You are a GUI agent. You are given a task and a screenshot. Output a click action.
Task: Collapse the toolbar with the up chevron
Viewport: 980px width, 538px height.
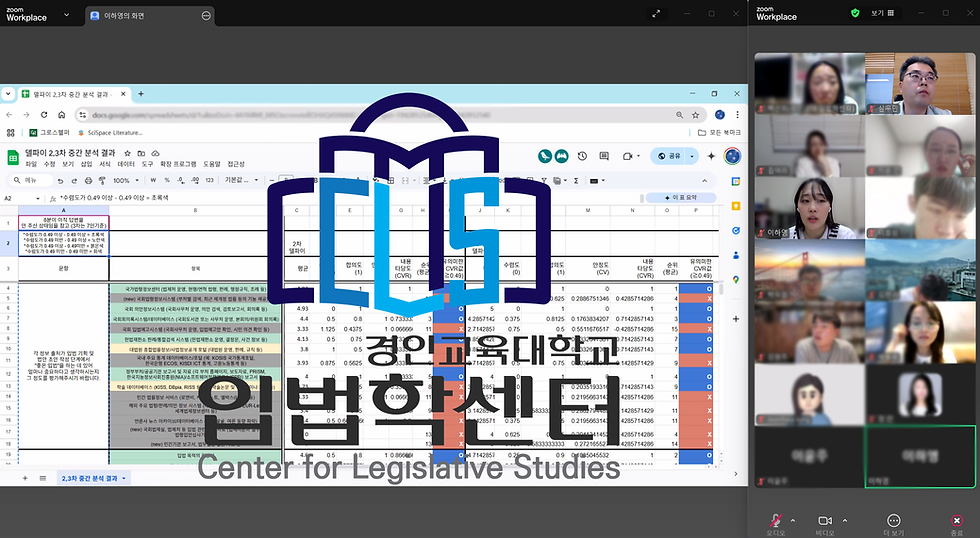[x=705, y=181]
